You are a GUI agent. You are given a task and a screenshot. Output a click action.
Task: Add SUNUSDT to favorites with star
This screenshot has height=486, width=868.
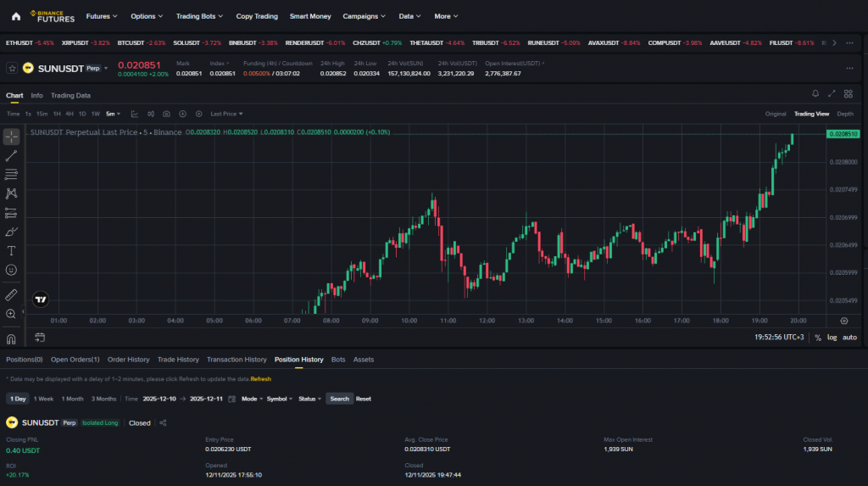point(12,68)
